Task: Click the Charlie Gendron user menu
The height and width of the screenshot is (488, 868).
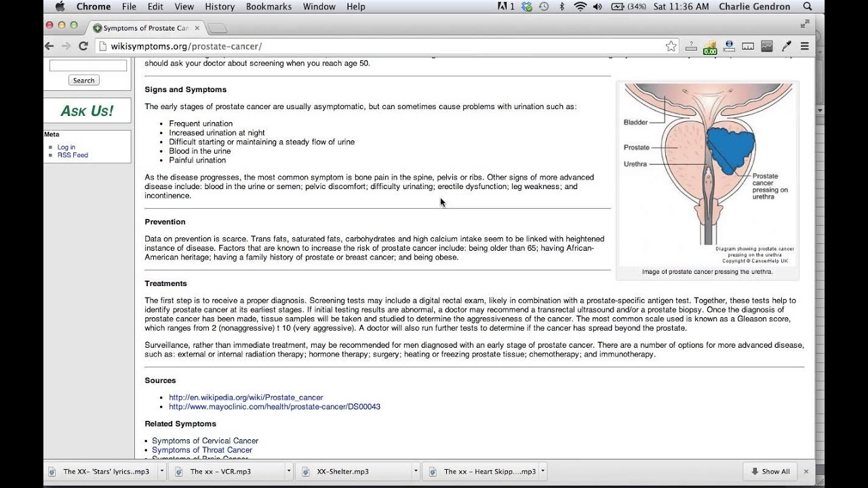Action: click(x=756, y=7)
